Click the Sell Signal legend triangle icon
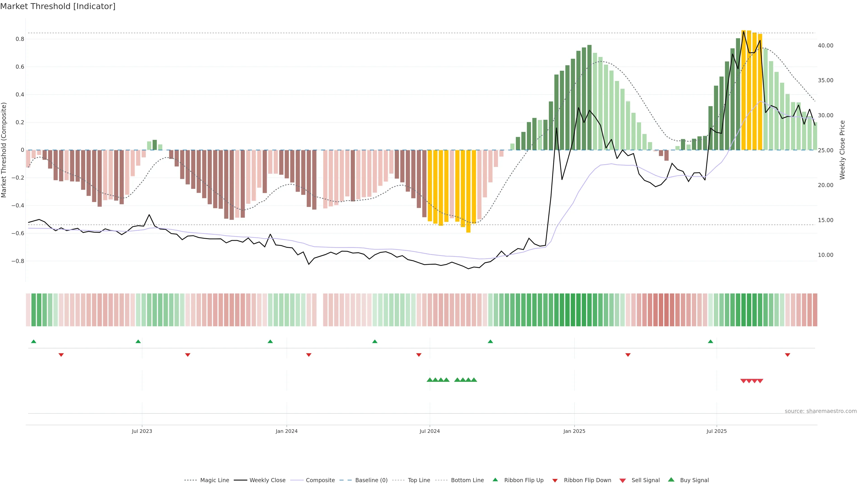Image resolution: width=868 pixels, height=488 pixels. click(623, 481)
